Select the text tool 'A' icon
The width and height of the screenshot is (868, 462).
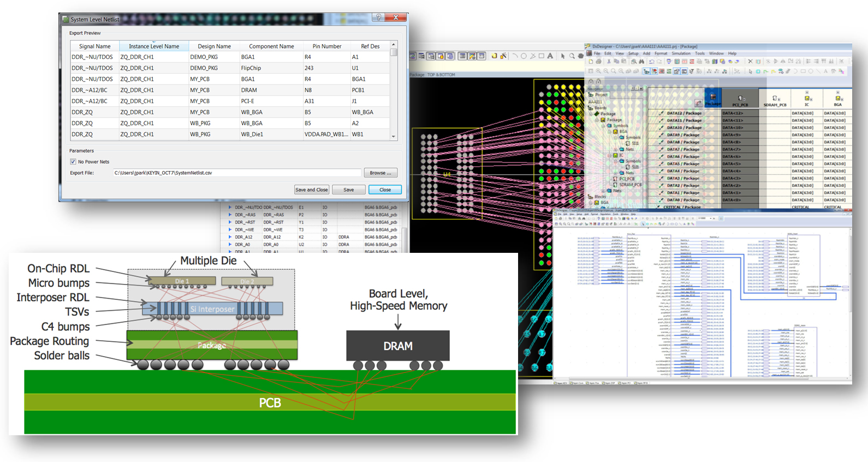550,56
